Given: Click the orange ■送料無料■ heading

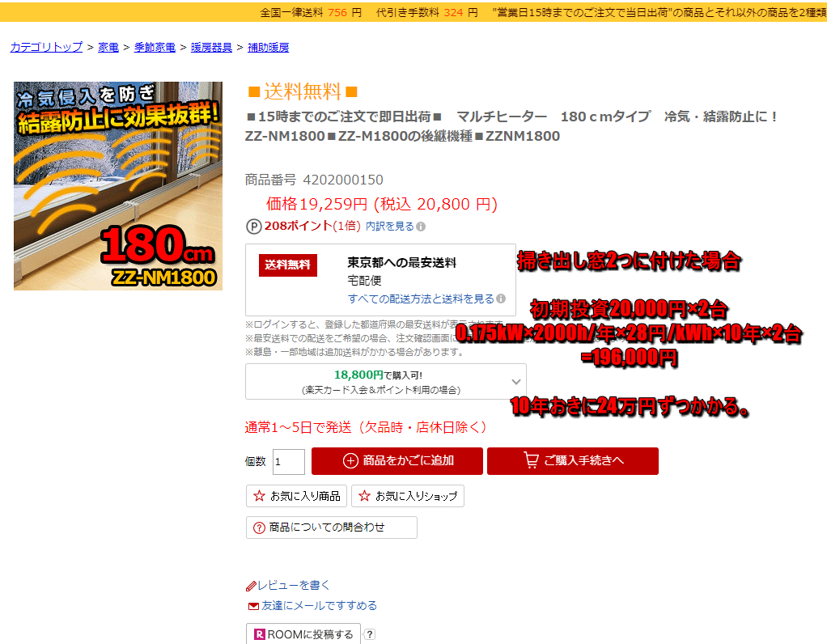Looking at the screenshot, I should 303,91.
